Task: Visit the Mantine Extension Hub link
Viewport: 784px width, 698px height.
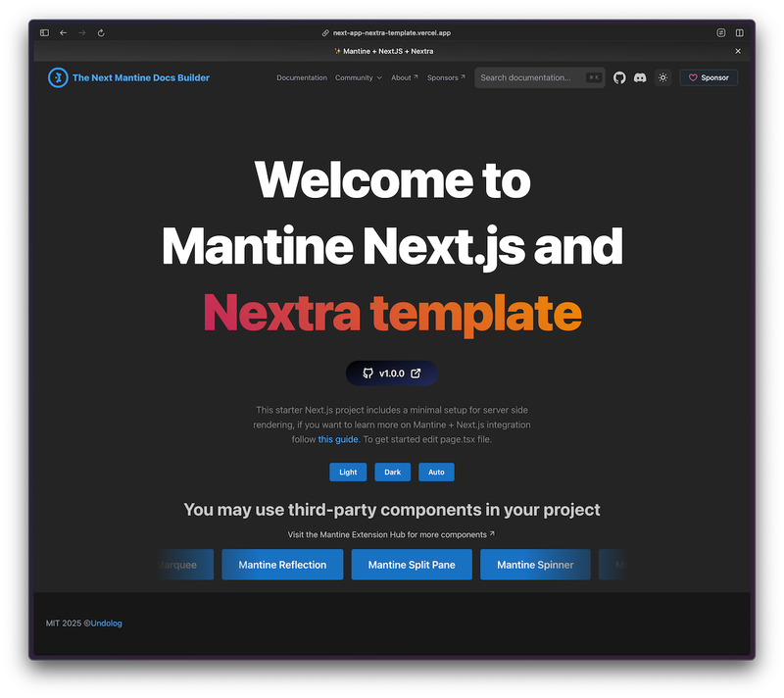Action: [391, 534]
